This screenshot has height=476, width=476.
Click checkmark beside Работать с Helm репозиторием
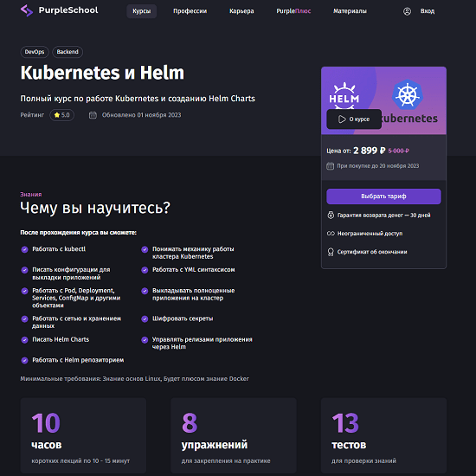point(24,360)
